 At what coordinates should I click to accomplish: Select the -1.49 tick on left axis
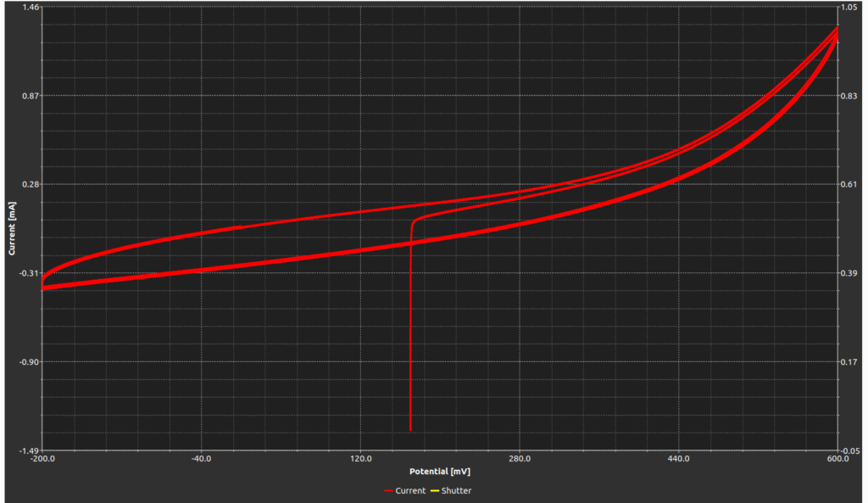pos(29,450)
